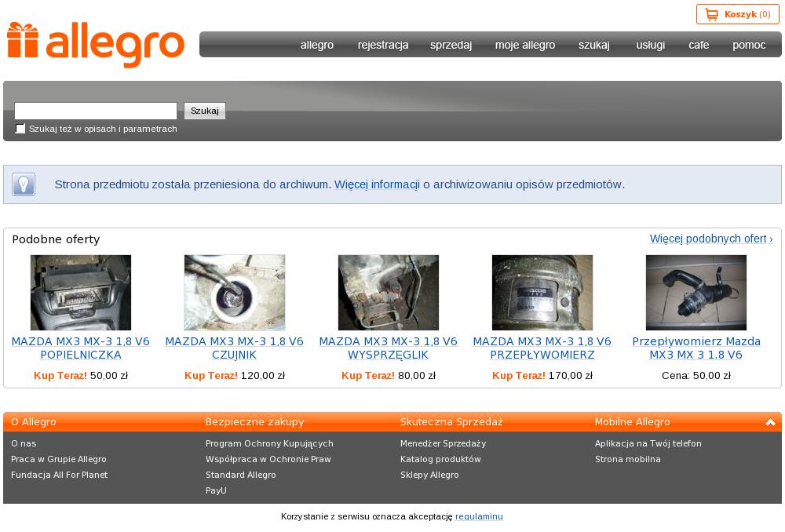Click the O Allegro footer heading

click(34, 422)
